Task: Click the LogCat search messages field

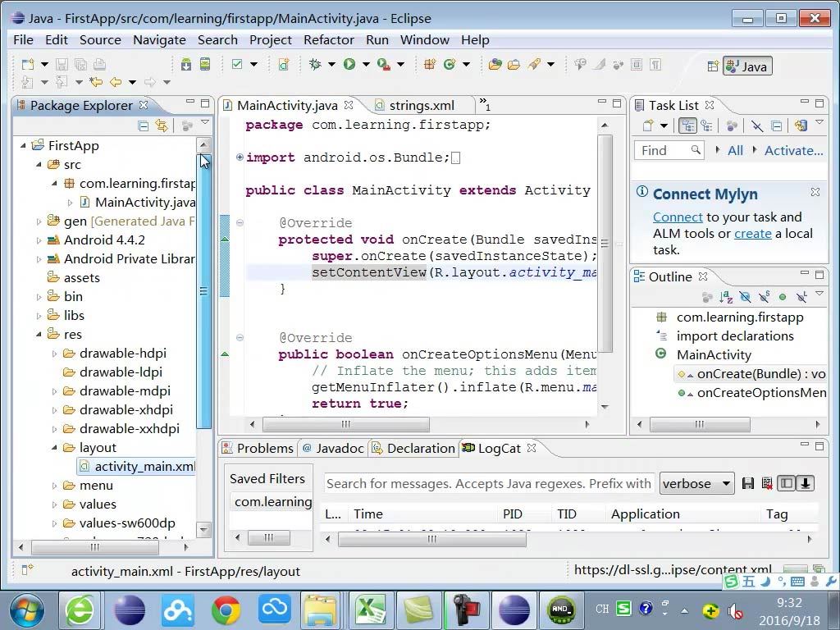Action: [488, 484]
